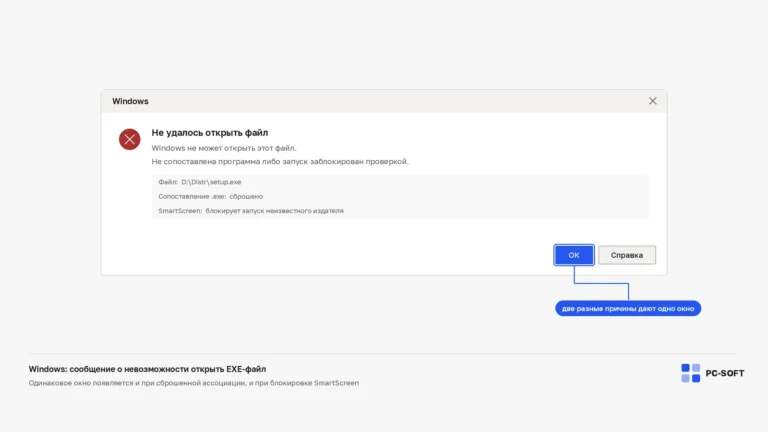The width and height of the screenshot is (768, 432).
Task: Select the line 'Windows не может открыть этот файл.'
Action: 224,148
